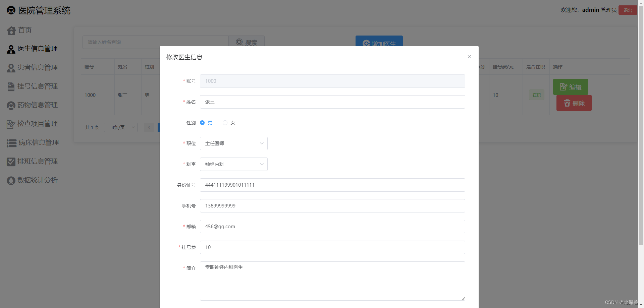Click the 姓名 input containing 张三
This screenshot has height=308, width=644.
[332, 102]
